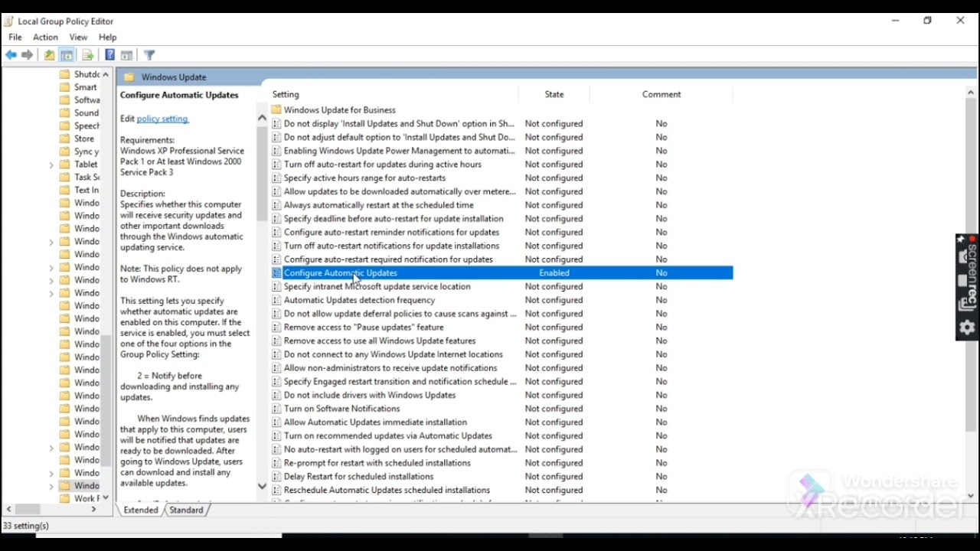Image resolution: width=980 pixels, height=551 pixels.
Task: Click the Local Group Policy Editor title icon
Action: click(x=8, y=21)
